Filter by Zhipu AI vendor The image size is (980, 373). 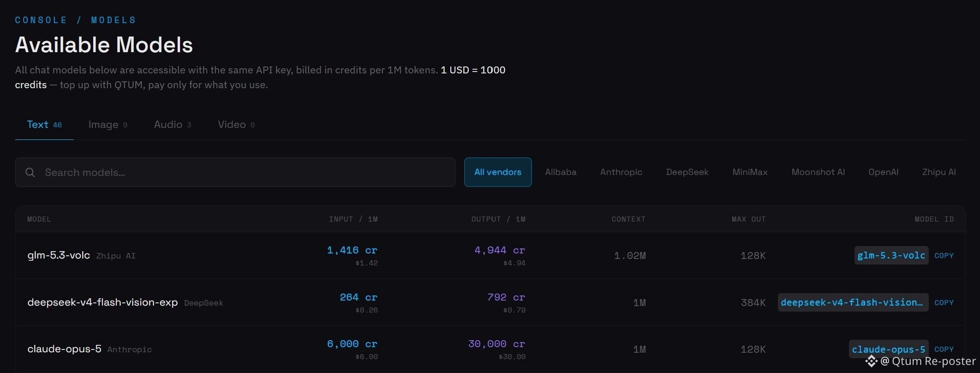(x=939, y=172)
